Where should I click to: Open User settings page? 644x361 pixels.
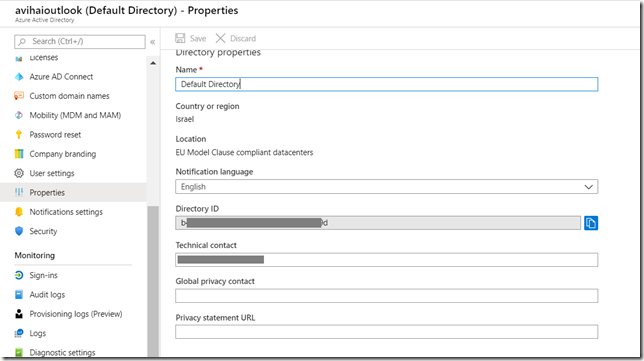(52, 173)
